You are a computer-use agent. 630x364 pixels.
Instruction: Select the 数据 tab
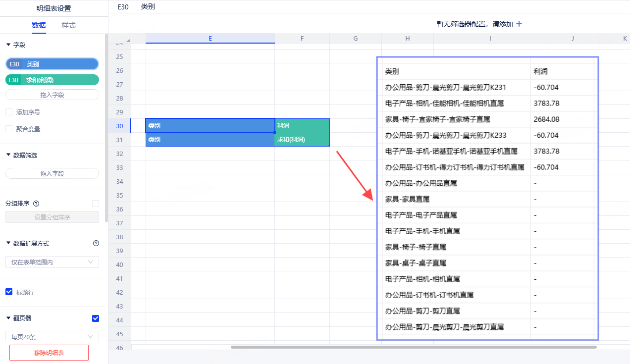tap(39, 25)
